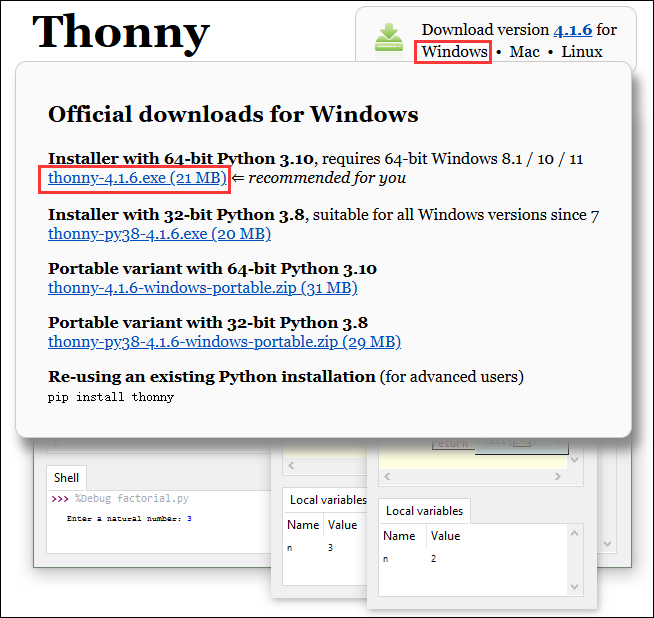654x618 pixels.
Task: Click Name column header in n=2 variables table
Action: 399,536
